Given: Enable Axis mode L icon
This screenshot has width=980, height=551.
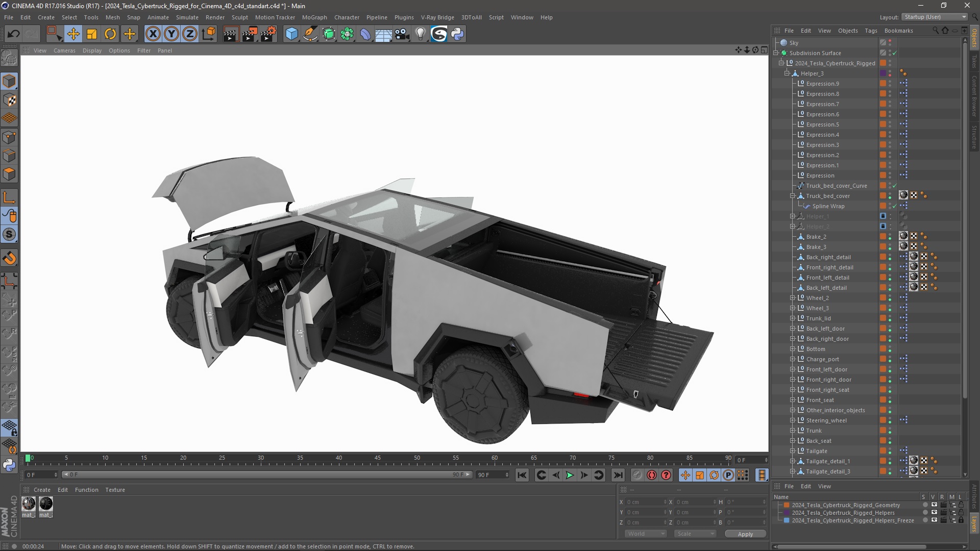Looking at the screenshot, I should click(9, 197).
